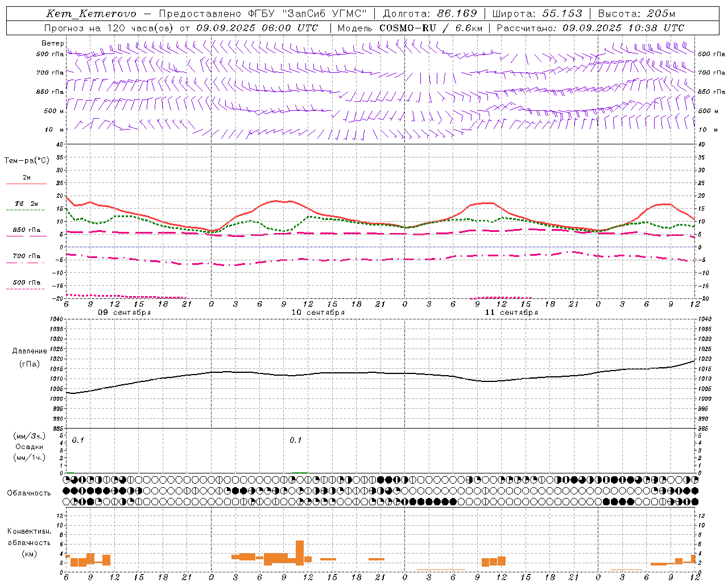Click the Ветер panel label
This screenshot has height=582, width=728.
point(52,43)
